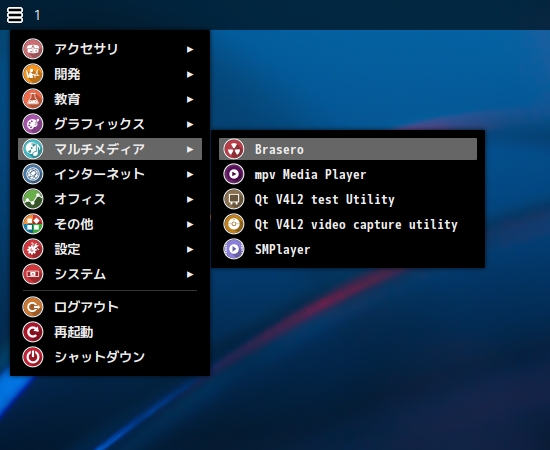Open the システム menu entry
This screenshot has height=450, width=550.
point(110,274)
